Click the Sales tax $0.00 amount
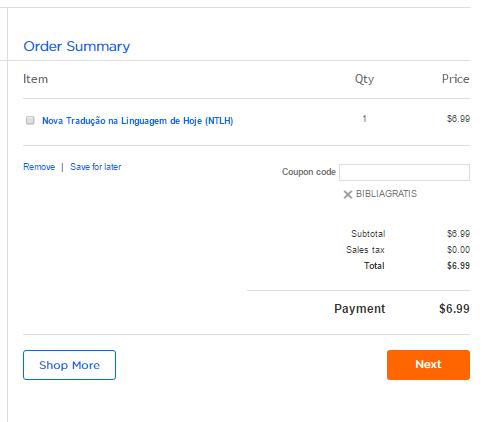The height and width of the screenshot is (422, 491). [458, 250]
